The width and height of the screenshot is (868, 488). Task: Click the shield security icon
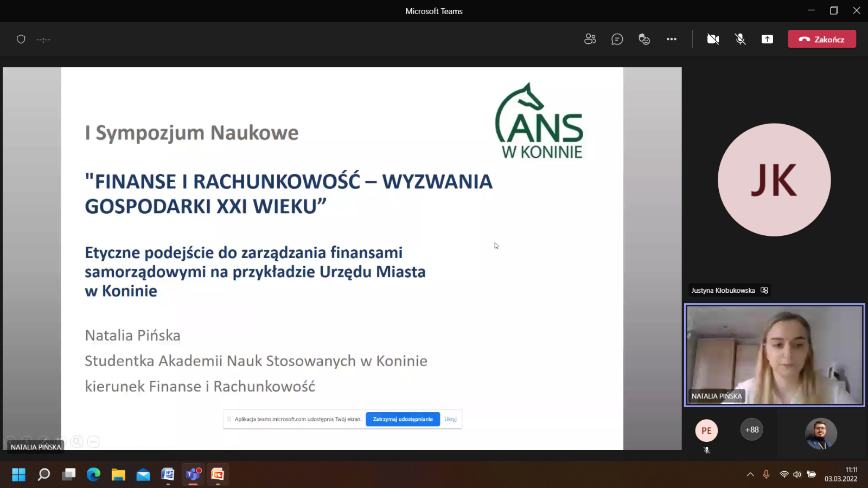[21, 39]
